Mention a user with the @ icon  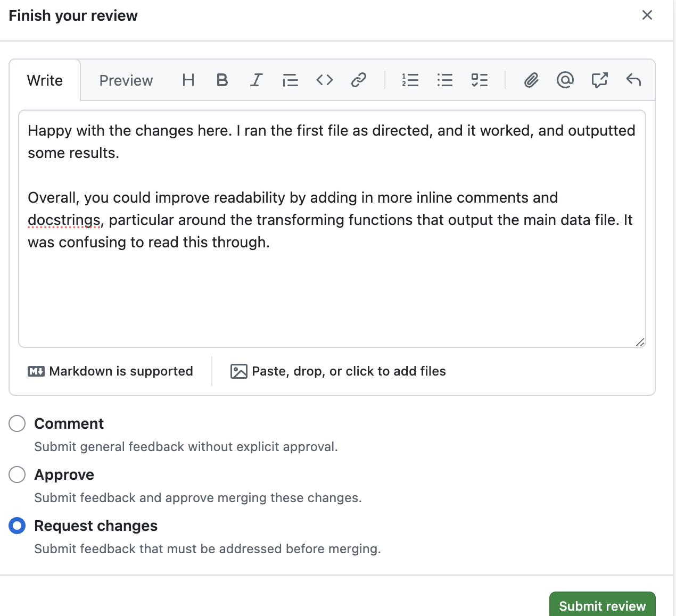click(x=565, y=80)
